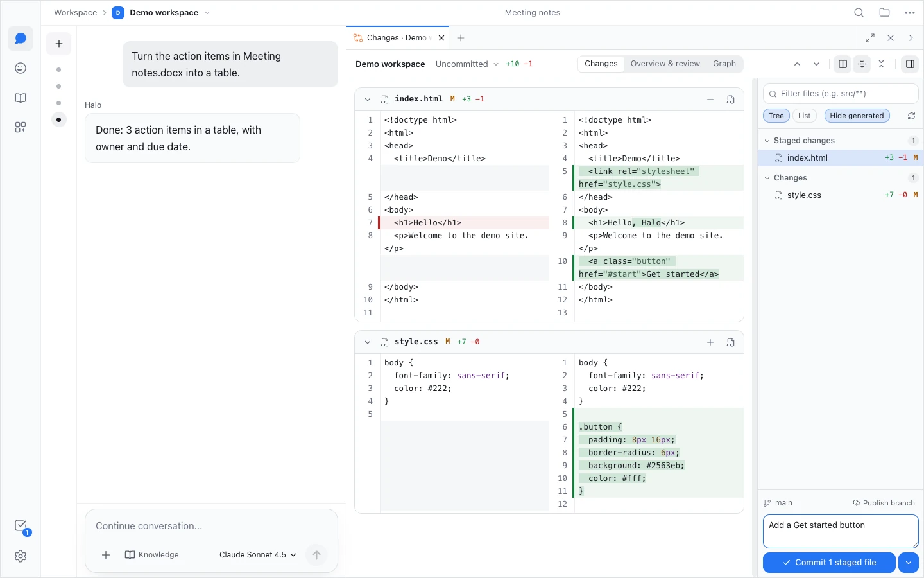Collapse the index.html diff section
Image resolution: width=924 pixels, height=578 pixels.
368,100
